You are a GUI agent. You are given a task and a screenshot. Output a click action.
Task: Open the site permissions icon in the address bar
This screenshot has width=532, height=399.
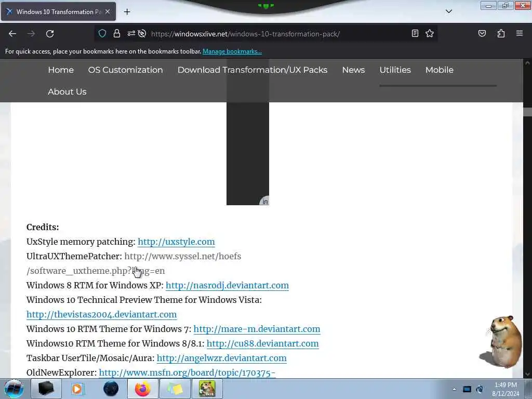click(x=131, y=33)
